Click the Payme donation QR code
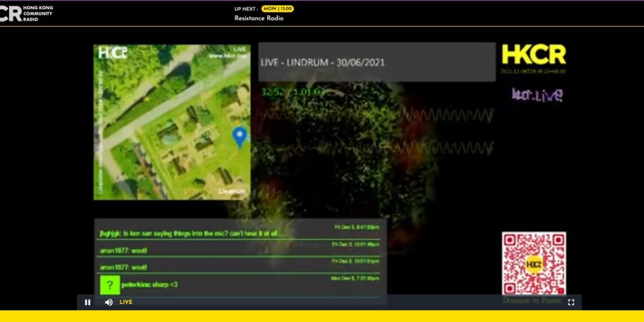The height and width of the screenshot is (322, 644). pyautogui.click(x=533, y=263)
